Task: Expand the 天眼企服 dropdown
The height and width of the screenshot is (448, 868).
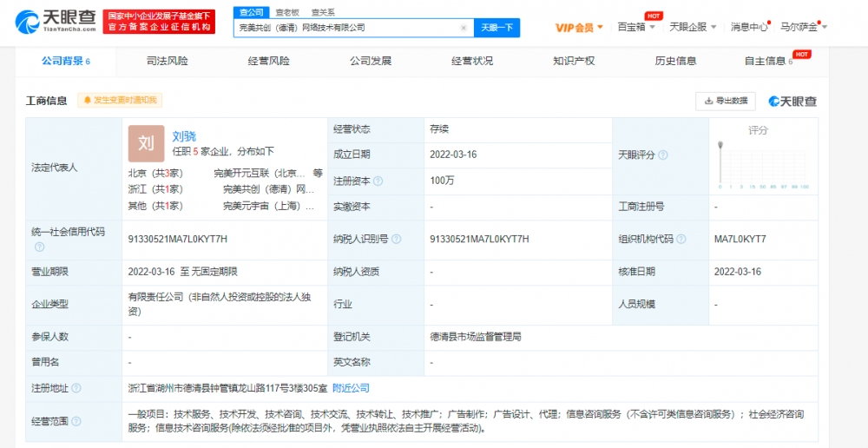Action: point(693,27)
